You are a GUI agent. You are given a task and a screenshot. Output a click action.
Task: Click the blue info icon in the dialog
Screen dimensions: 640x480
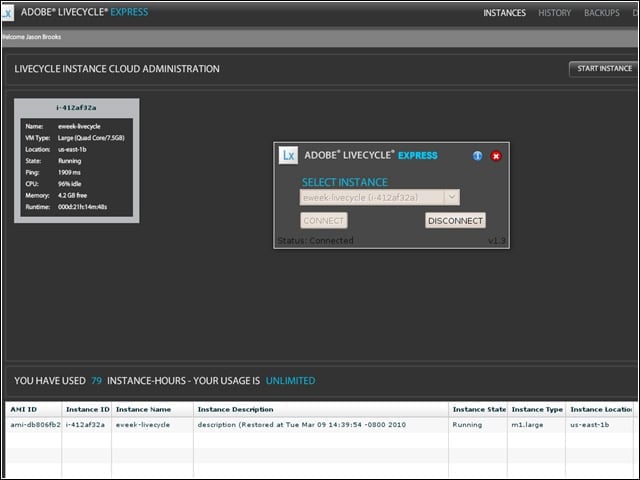[x=477, y=156]
